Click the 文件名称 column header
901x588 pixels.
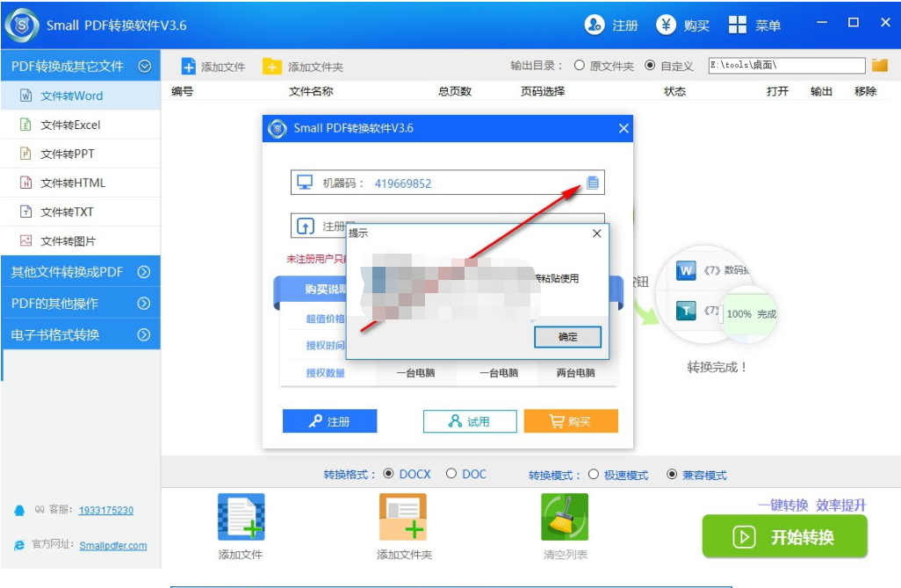[311, 91]
